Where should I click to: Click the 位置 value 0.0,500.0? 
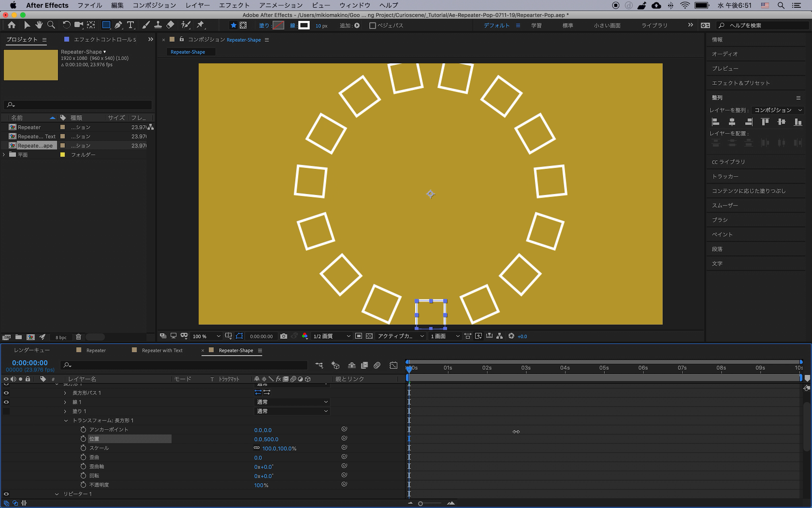coord(266,439)
